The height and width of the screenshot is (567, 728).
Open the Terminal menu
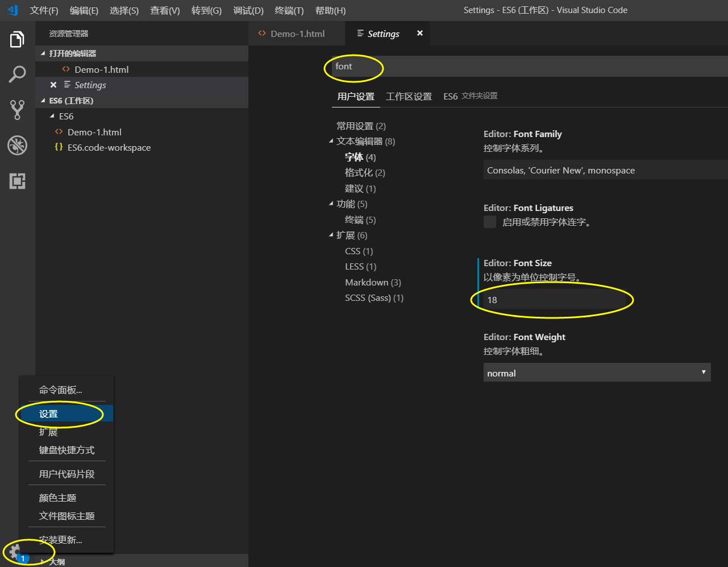click(289, 10)
